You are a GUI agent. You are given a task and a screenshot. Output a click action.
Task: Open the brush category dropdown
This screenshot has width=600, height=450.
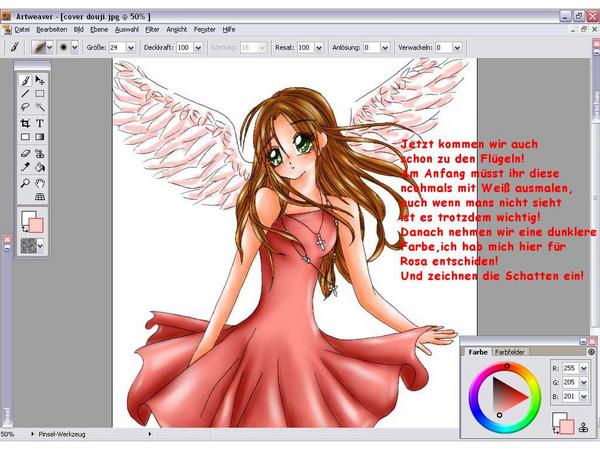coord(50,47)
